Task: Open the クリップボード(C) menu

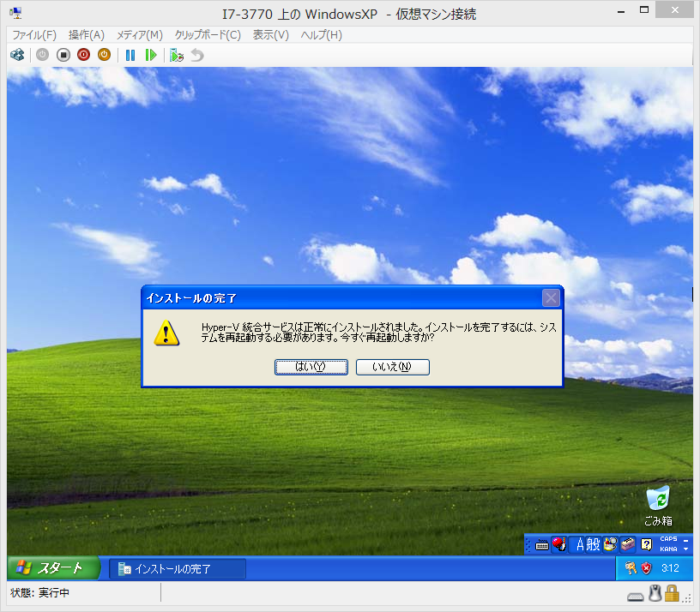Action: point(208,35)
